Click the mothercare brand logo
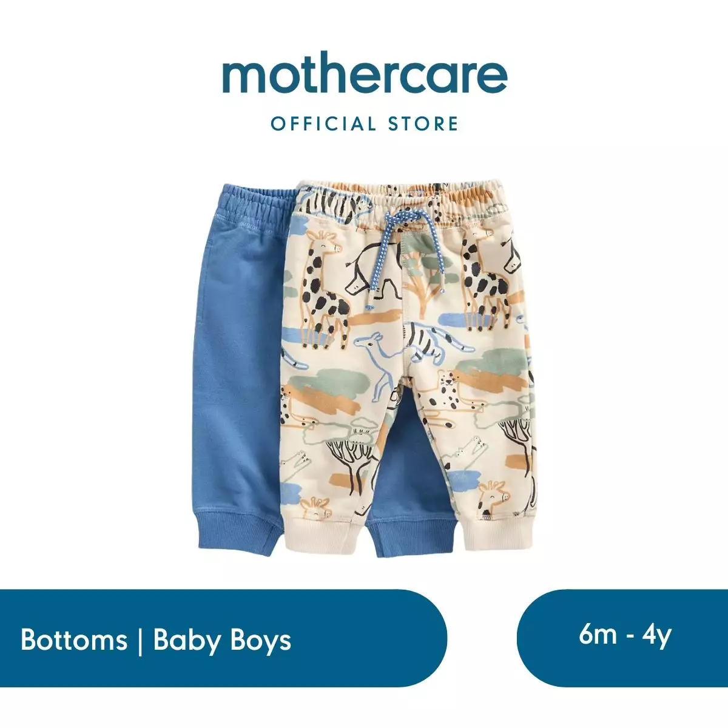728x728 pixels. 364,76
